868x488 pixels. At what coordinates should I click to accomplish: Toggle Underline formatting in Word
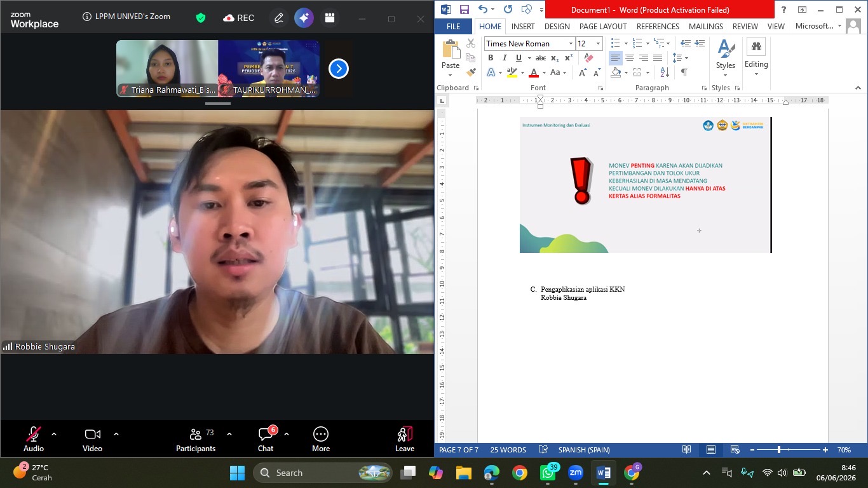point(519,58)
